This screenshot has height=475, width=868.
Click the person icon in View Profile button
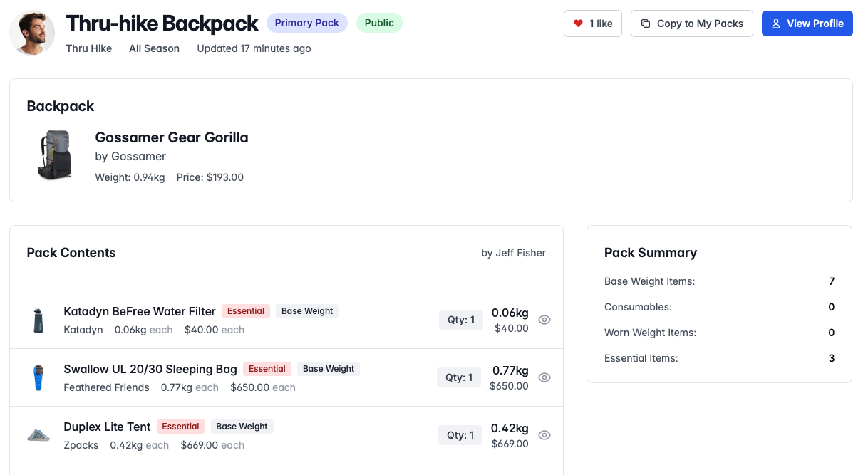point(776,23)
